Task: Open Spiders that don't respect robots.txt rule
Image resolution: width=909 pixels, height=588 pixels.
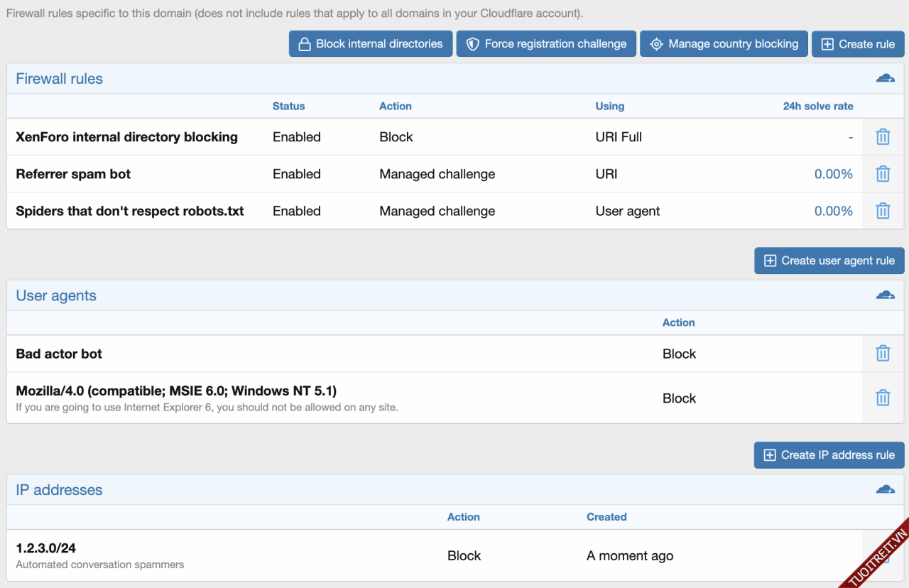Action: click(130, 211)
